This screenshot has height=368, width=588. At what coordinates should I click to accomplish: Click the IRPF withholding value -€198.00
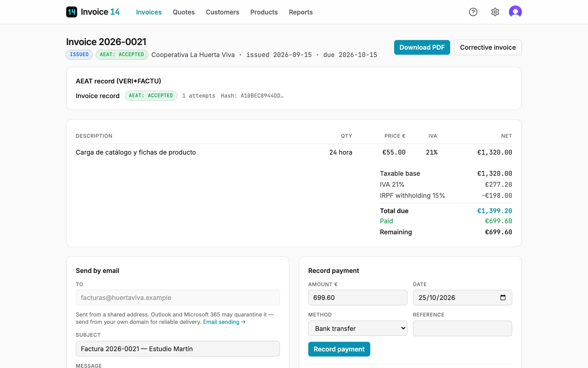pos(497,195)
